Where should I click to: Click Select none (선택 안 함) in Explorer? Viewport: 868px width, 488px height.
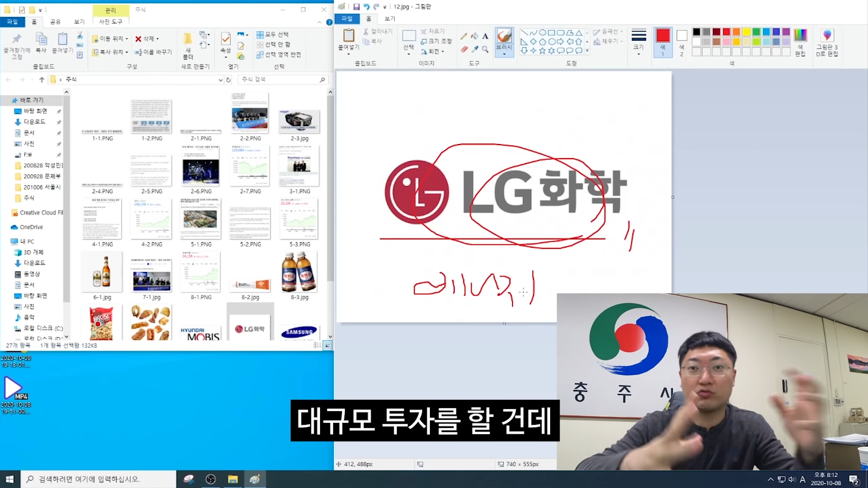pyautogui.click(x=274, y=44)
